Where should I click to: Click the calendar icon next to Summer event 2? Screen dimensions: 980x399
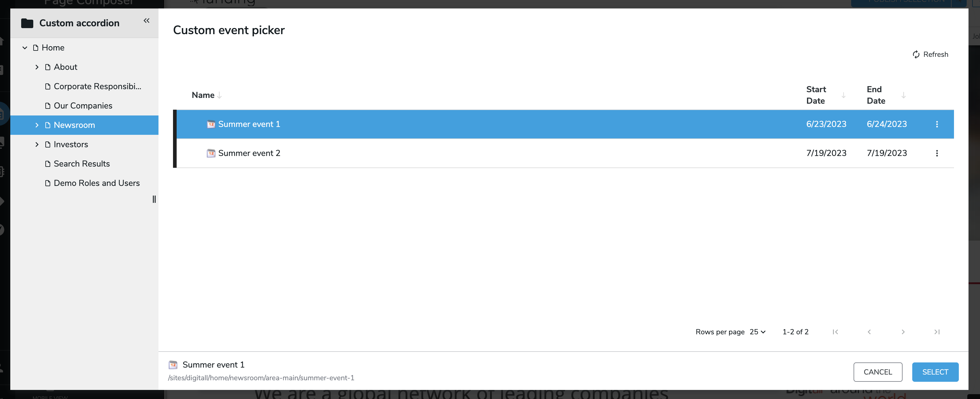click(x=211, y=153)
